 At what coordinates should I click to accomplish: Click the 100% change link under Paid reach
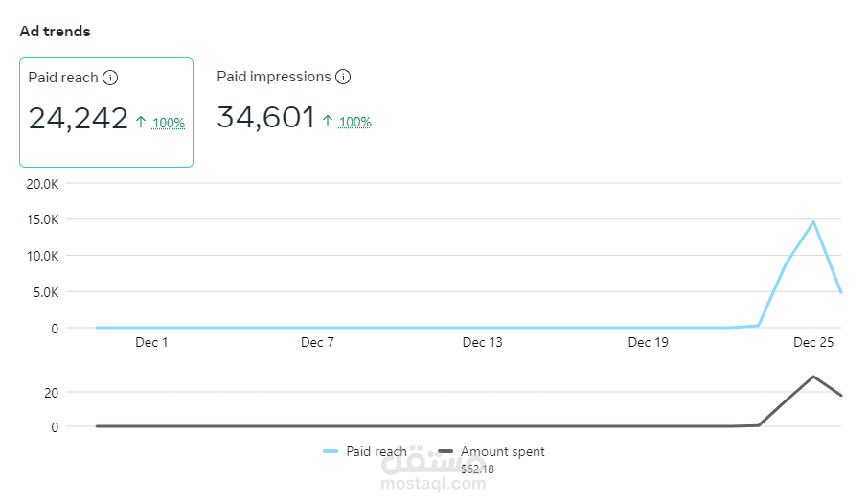click(168, 123)
